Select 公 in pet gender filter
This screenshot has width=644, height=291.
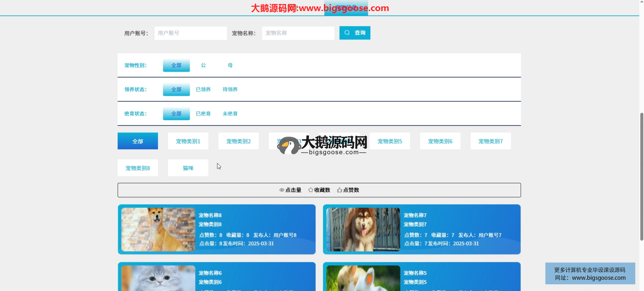click(x=203, y=65)
